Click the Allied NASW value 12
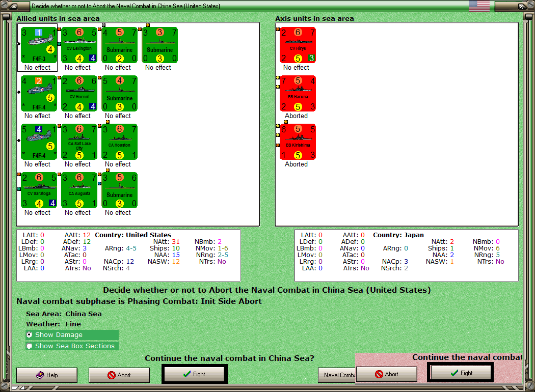Screen dimensions: 535x392 point(176,262)
